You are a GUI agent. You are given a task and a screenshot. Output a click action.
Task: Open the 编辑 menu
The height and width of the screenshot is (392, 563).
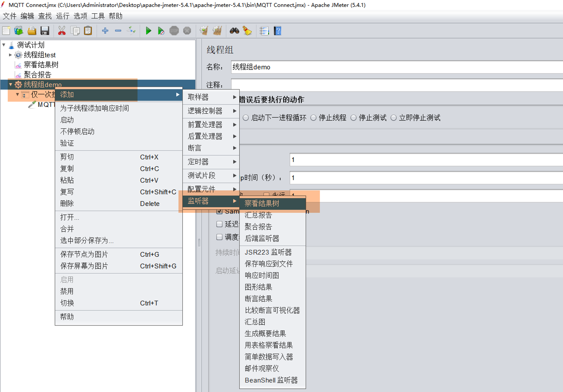point(27,16)
